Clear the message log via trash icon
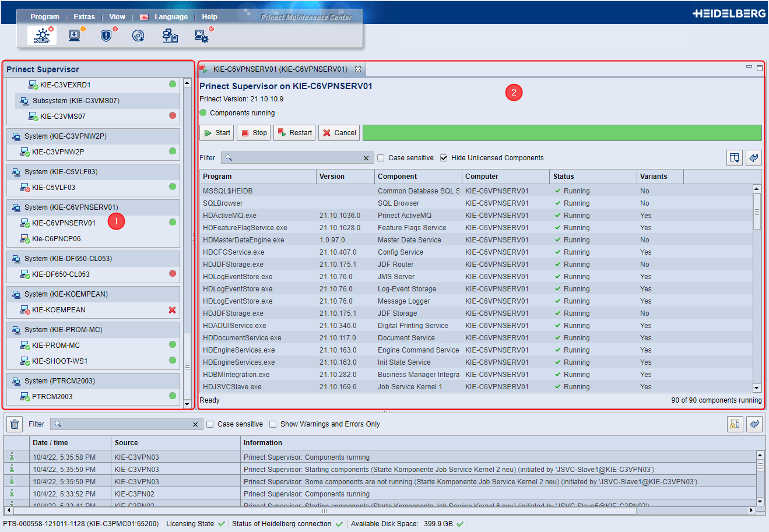 (14, 424)
